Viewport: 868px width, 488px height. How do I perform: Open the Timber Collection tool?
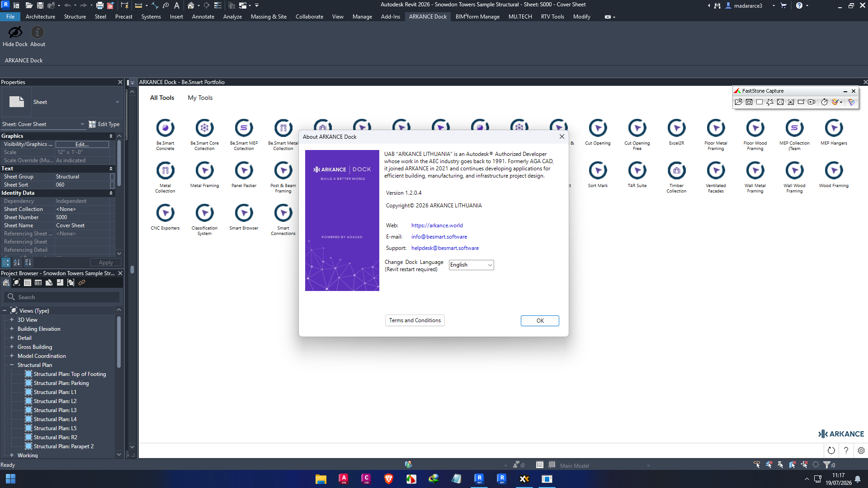pos(676,177)
